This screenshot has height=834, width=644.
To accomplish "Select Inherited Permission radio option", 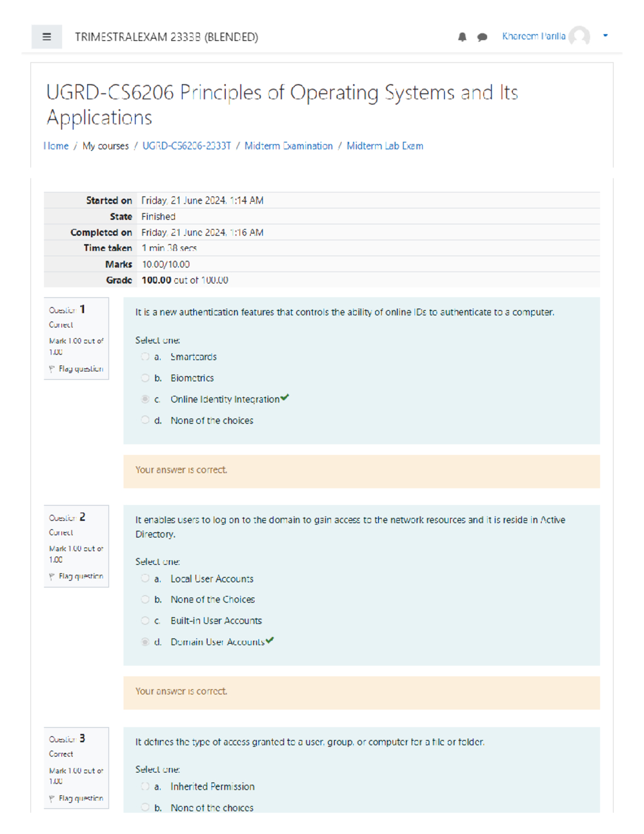I will coord(145,787).
